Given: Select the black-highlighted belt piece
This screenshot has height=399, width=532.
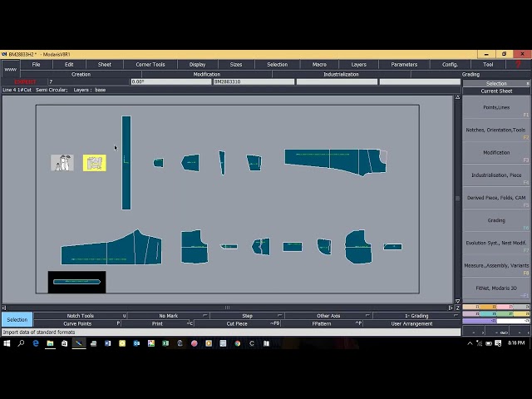Looking at the screenshot, I should (x=76, y=282).
